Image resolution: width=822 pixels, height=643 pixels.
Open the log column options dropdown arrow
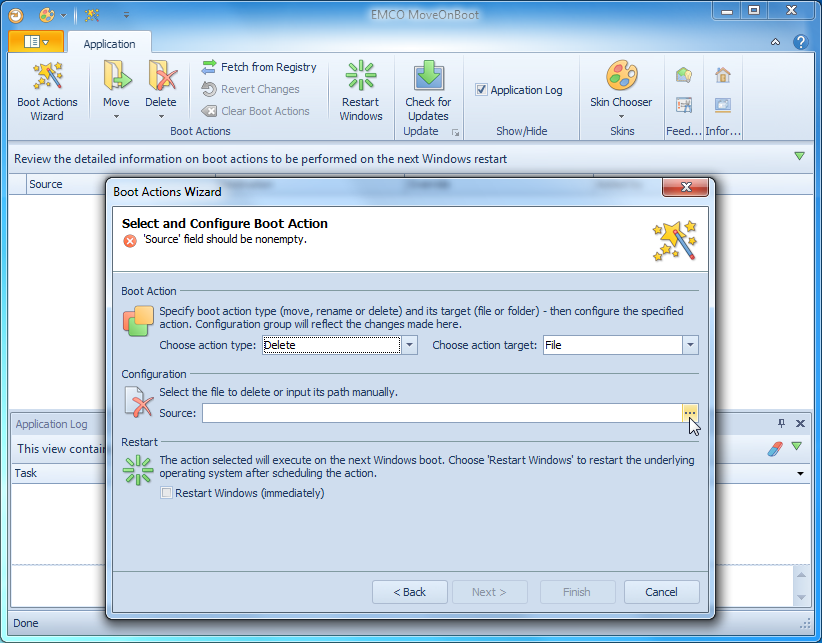click(801, 474)
